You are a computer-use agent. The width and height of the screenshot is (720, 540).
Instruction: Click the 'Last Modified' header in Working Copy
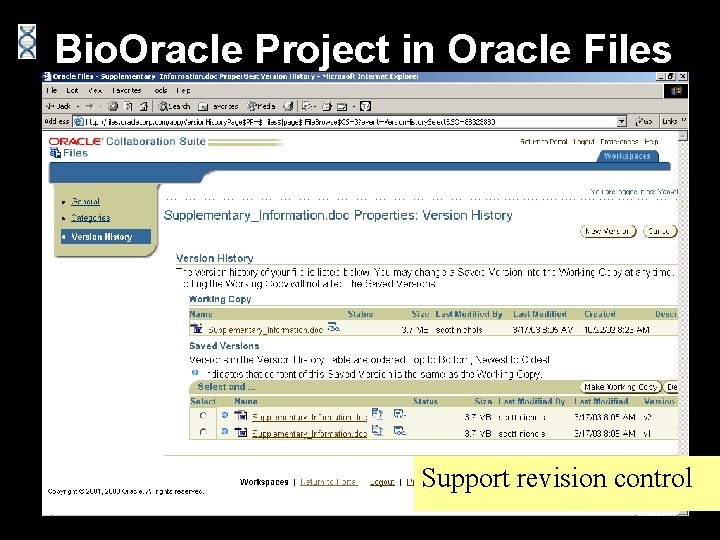click(540, 314)
